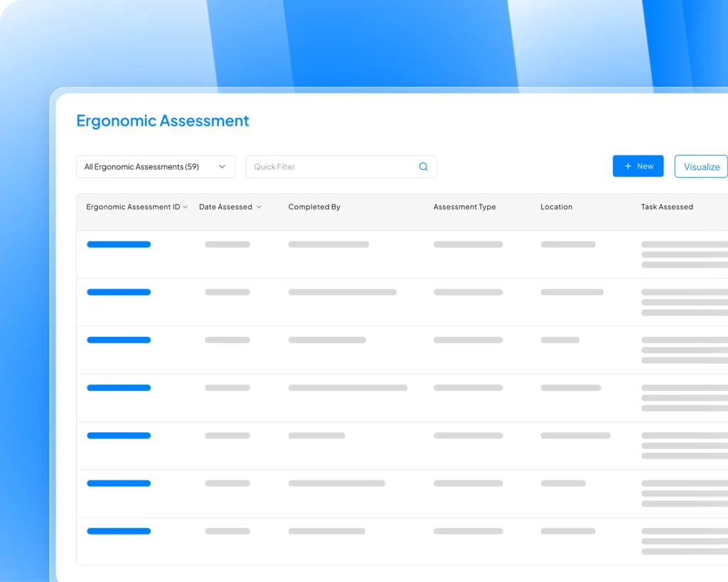Select the Completed By column header
Viewport: 728px width, 582px height.
tap(314, 207)
